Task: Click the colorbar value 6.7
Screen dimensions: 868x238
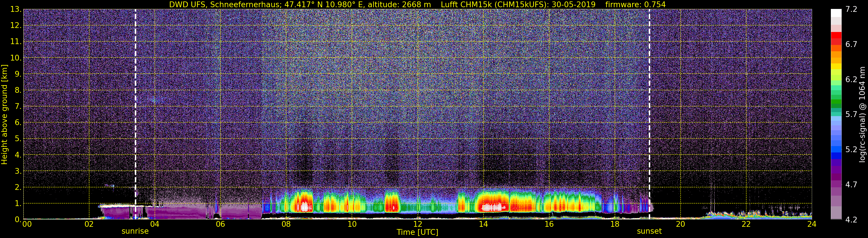Action: [x=851, y=44]
